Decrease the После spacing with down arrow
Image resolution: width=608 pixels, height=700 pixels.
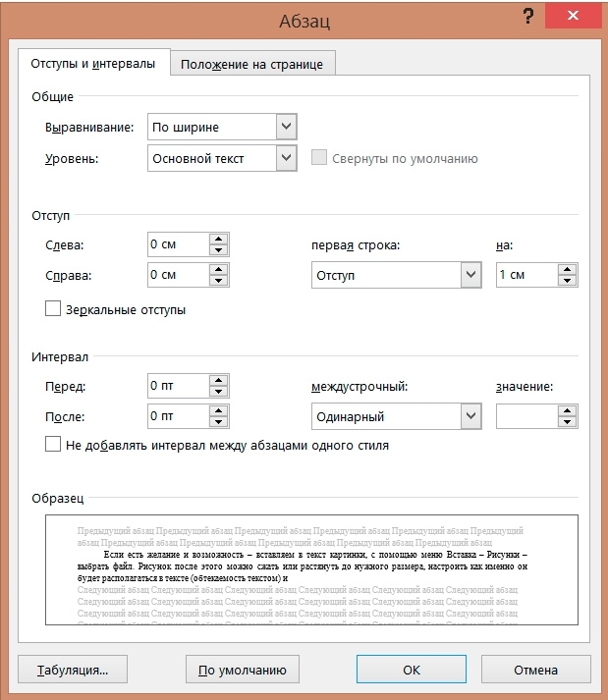tap(219, 422)
